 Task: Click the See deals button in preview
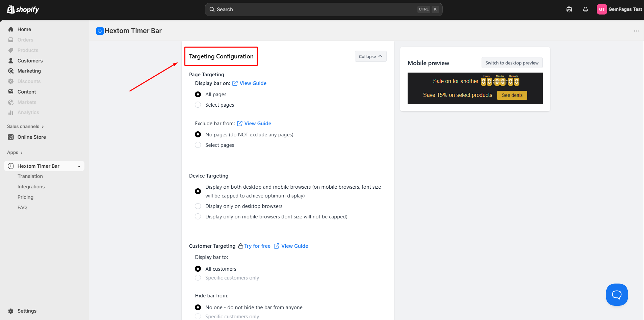point(512,95)
